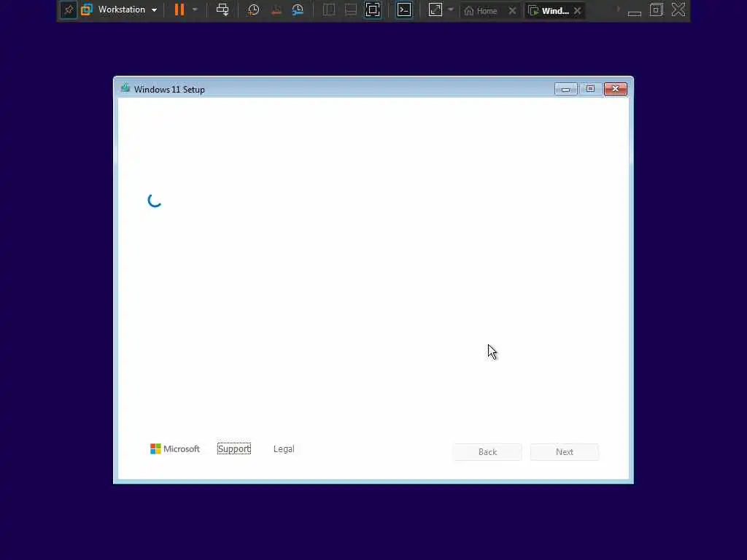Open the Legal link
This screenshot has height=560, width=747.
pyautogui.click(x=284, y=448)
